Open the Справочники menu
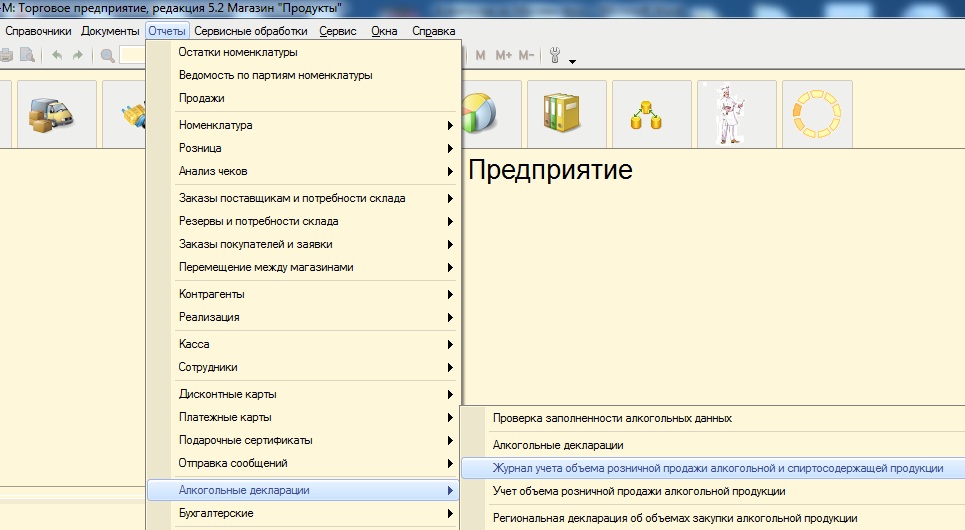Image resolution: width=965 pixels, height=530 pixels. 38,31
